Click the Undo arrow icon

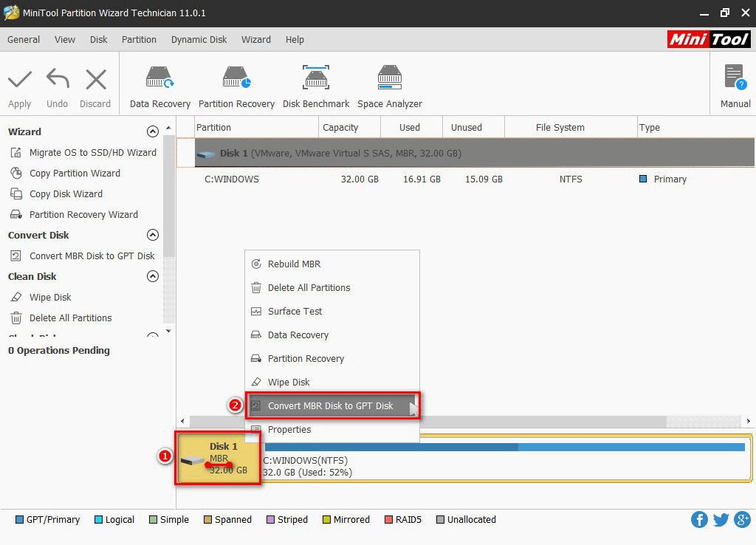(x=58, y=79)
